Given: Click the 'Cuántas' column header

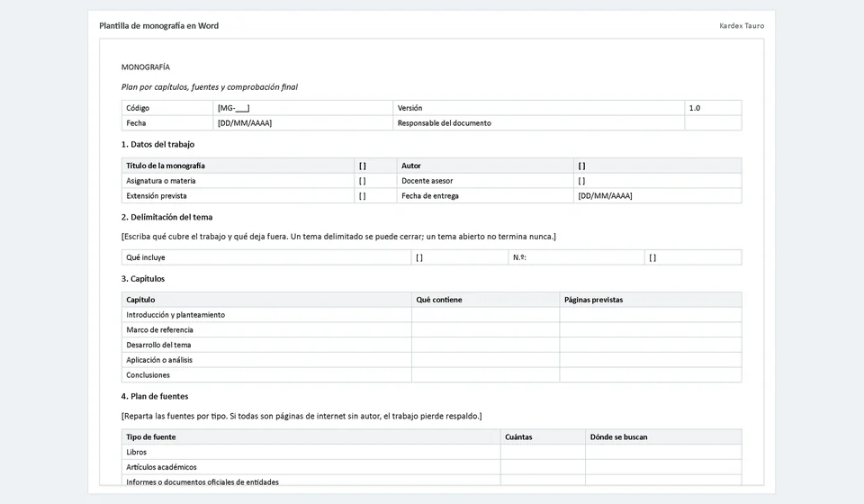Looking at the screenshot, I should [543, 436].
